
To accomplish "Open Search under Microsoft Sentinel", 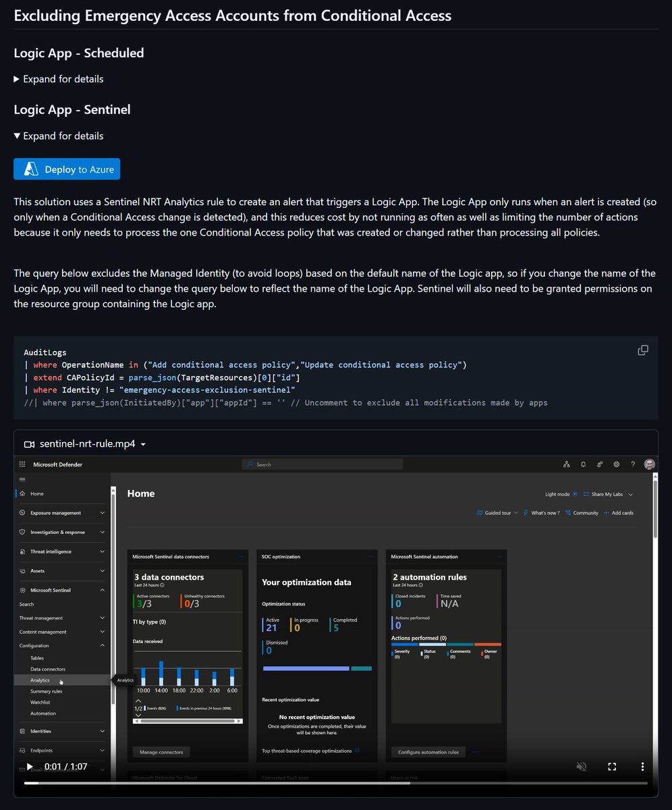I will coord(26,604).
